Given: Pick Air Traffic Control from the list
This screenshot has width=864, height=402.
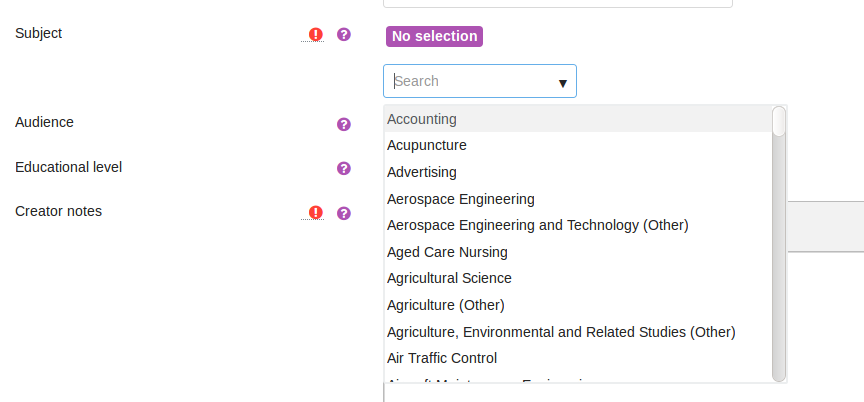Looking at the screenshot, I should click(x=578, y=358).
